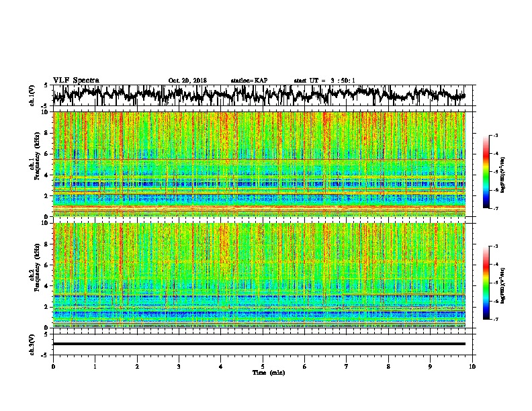This screenshot has height=411, width=532.
Task: Click time axis tick label "7"
Action: (x=347, y=367)
